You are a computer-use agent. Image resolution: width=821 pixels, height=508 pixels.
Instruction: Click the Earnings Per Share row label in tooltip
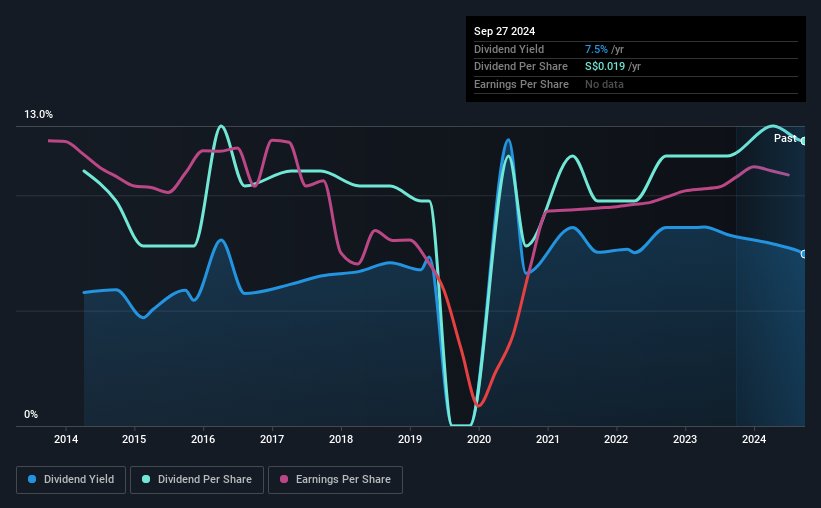[x=521, y=84]
